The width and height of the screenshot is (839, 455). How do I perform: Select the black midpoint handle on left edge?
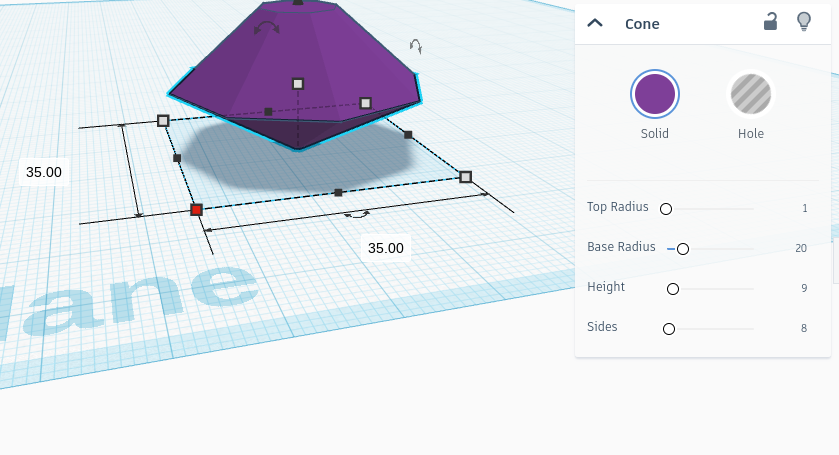(x=177, y=158)
